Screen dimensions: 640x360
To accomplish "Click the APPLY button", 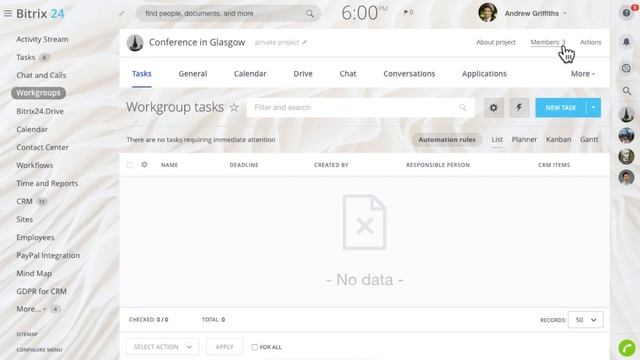I will (x=224, y=347).
